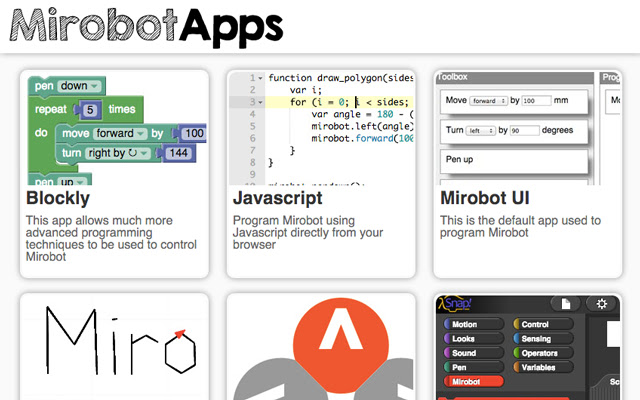Click the 'var angle = 180' code line
Image resolution: width=640 pixels, height=400 pixels.
click(x=362, y=114)
